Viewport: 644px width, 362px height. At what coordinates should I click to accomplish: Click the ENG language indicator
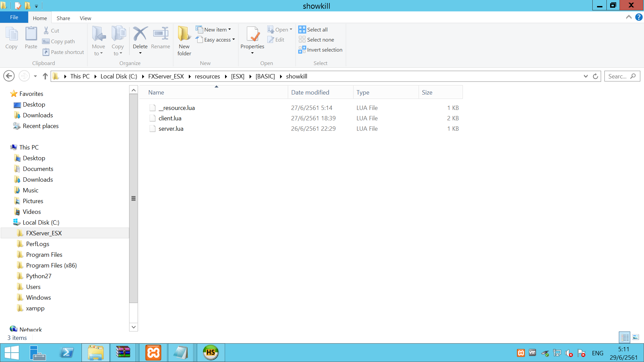tap(597, 353)
